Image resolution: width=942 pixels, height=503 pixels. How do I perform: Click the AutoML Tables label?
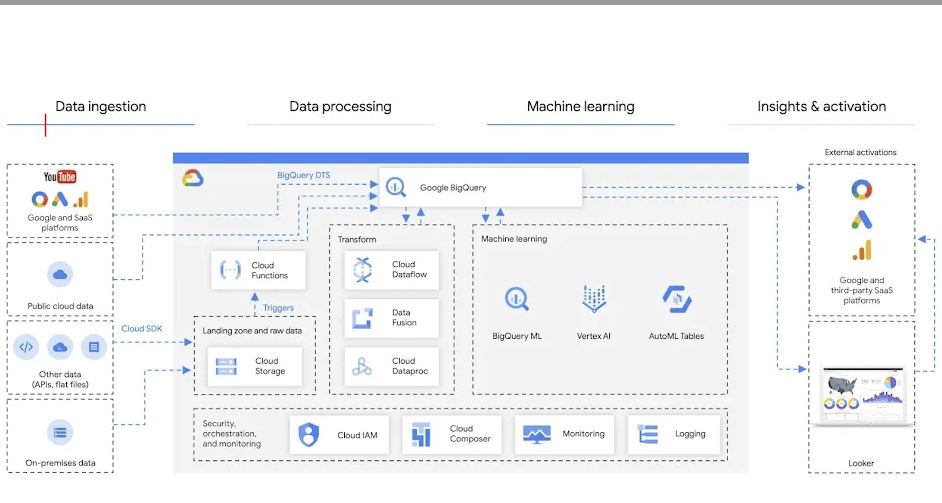click(676, 336)
